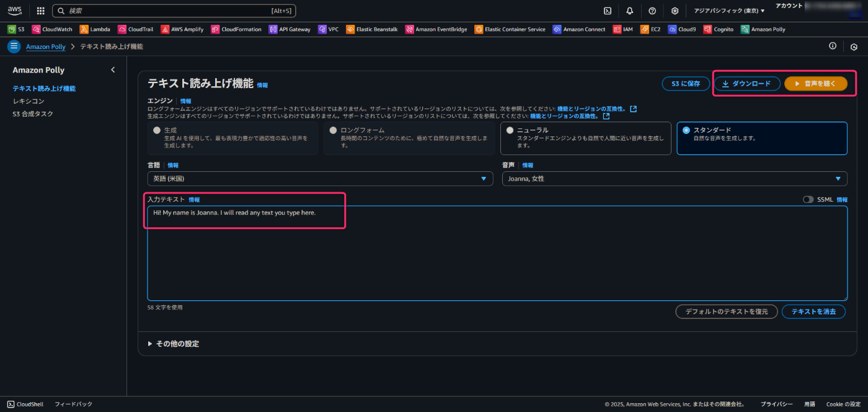Click the ダウンロード button
Viewport: 868px width, 412px height.
[x=747, y=84]
